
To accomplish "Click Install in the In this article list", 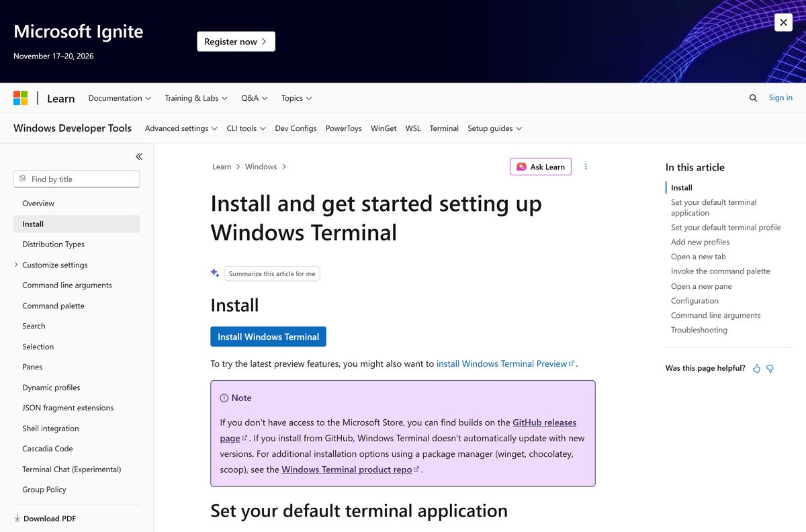I will tap(682, 187).
